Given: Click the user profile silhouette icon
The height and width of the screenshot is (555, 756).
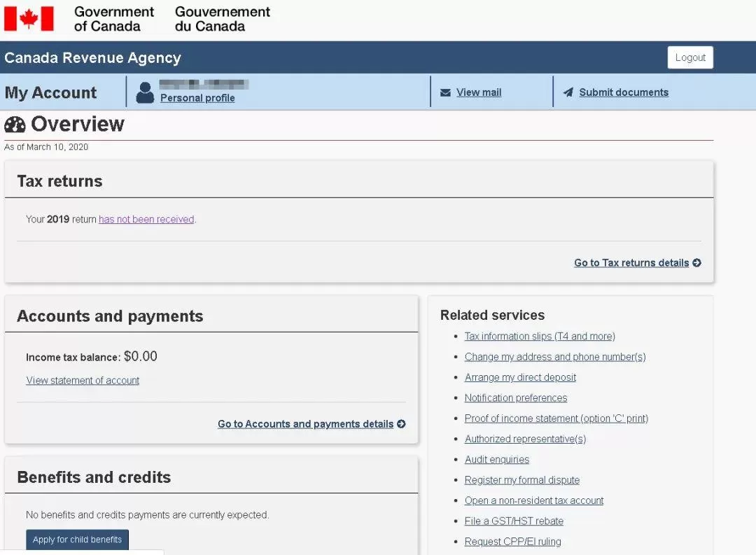Looking at the screenshot, I should 145,92.
